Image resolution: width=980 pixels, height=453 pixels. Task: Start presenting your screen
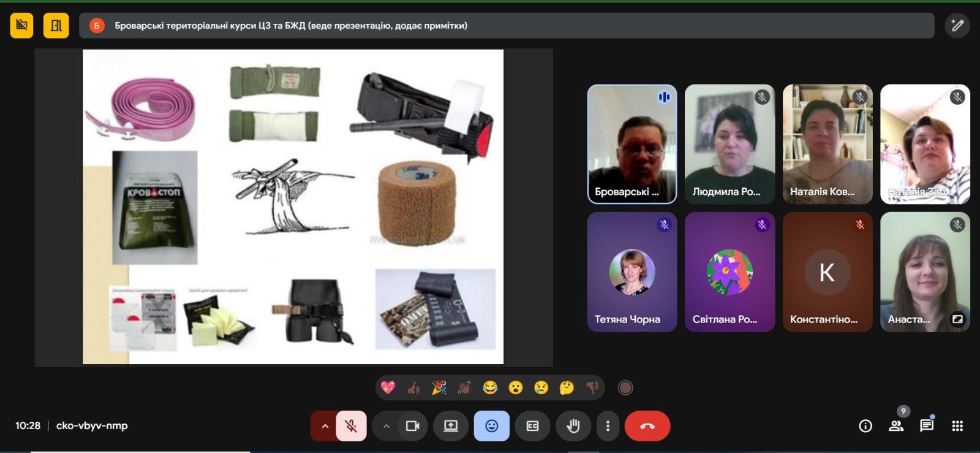(451, 426)
